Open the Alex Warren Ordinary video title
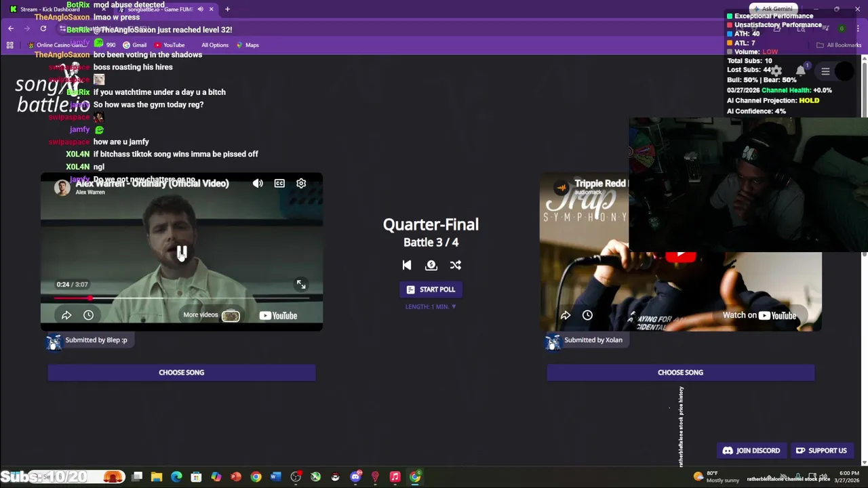Viewport: 868px width, 488px height. point(152,184)
